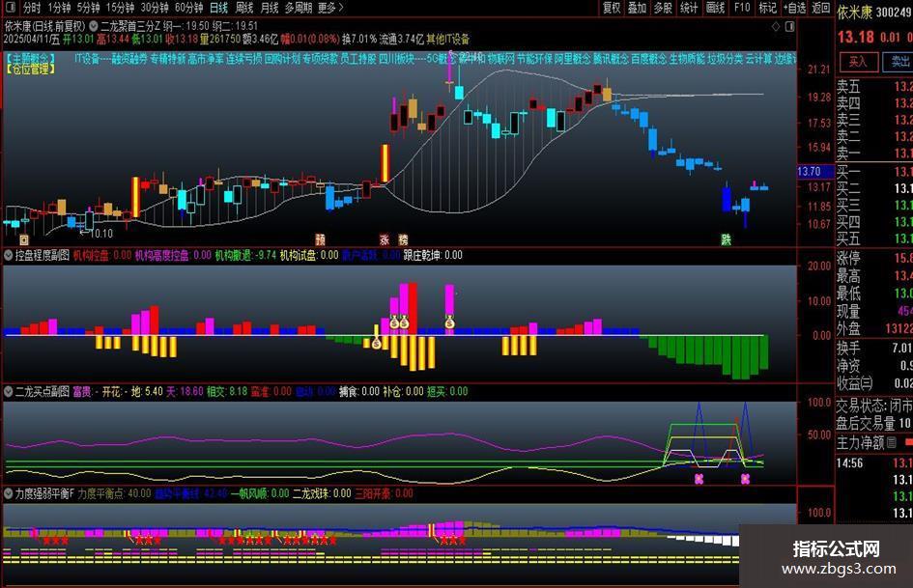Click the 其他IT设备 industry link
This screenshot has height=588, width=913.
[x=447, y=39]
